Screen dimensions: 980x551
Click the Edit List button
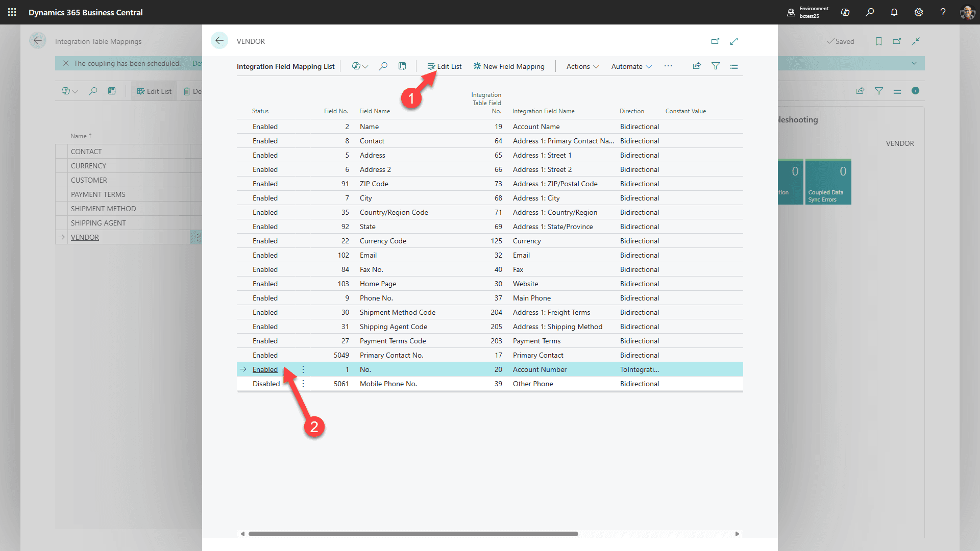[445, 66]
